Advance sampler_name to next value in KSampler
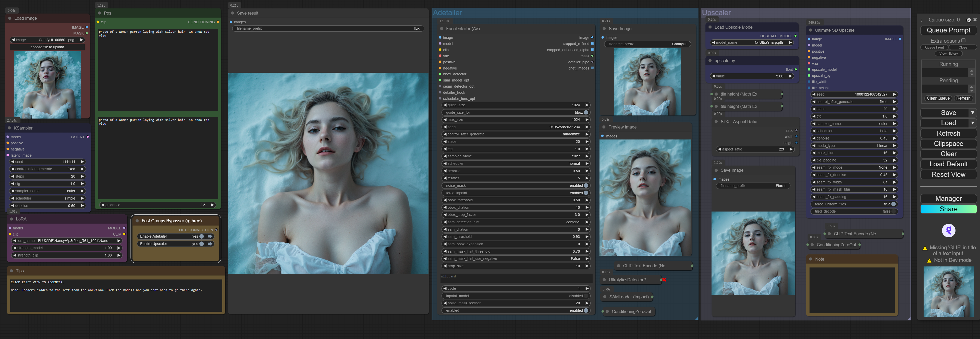The width and height of the screenshot is (980, 339). coord(82,191)
